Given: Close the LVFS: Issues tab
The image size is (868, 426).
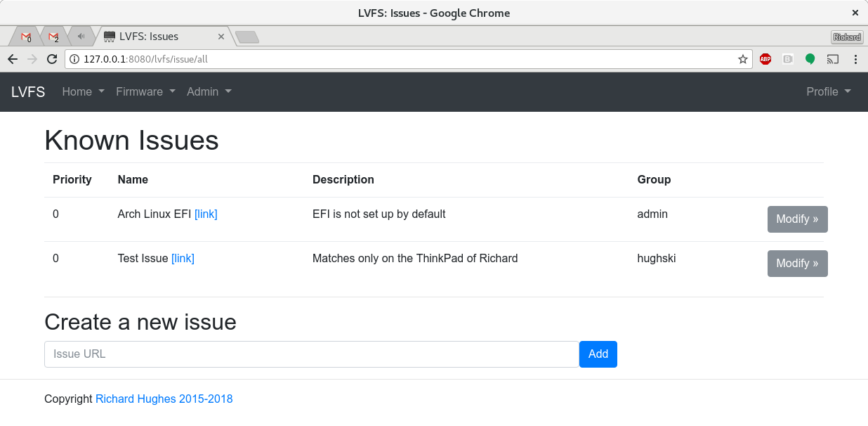Looking at the screenshot, I should pos(221,37).
